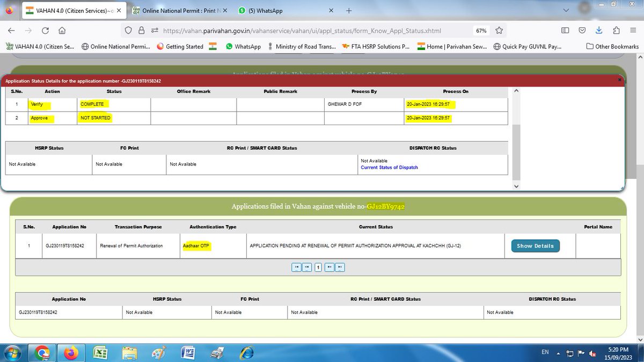Open the browser home page
Screen dimensions: 644x362
click(62, 31)
